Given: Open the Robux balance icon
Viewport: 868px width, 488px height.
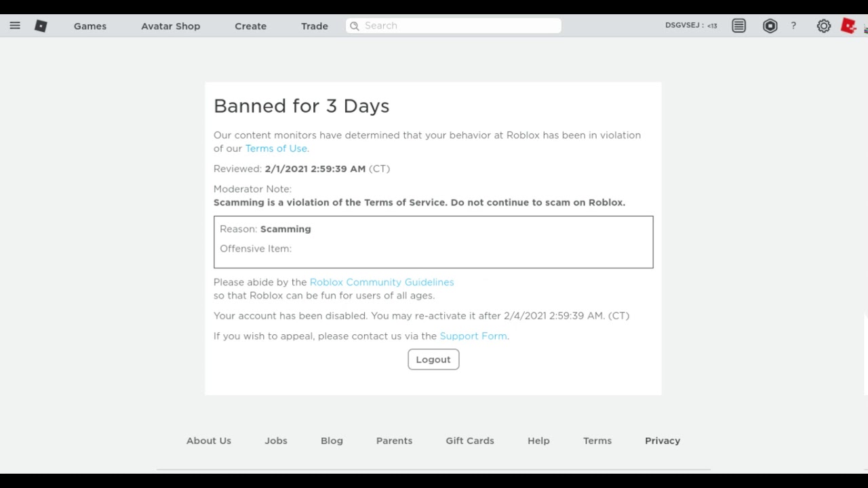Looking at the screenshot, I should [x=770, y=26].
